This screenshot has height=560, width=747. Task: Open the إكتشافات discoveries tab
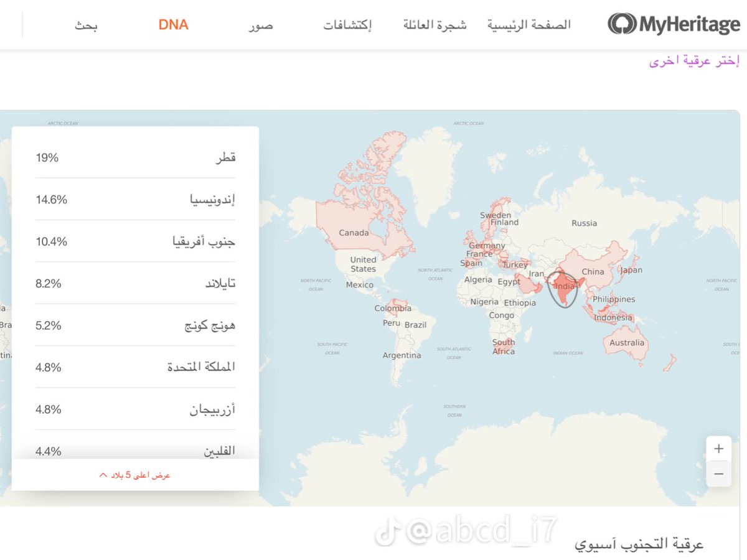(x=347, y=26)
